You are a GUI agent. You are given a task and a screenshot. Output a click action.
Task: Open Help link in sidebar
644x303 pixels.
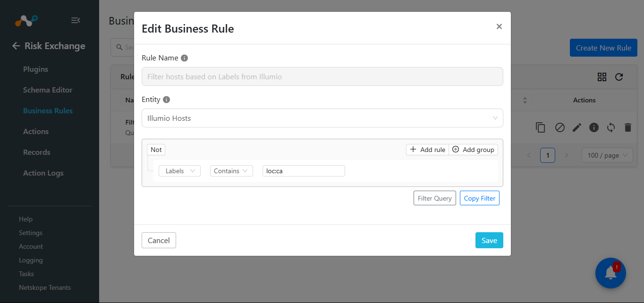click(25, 219)
